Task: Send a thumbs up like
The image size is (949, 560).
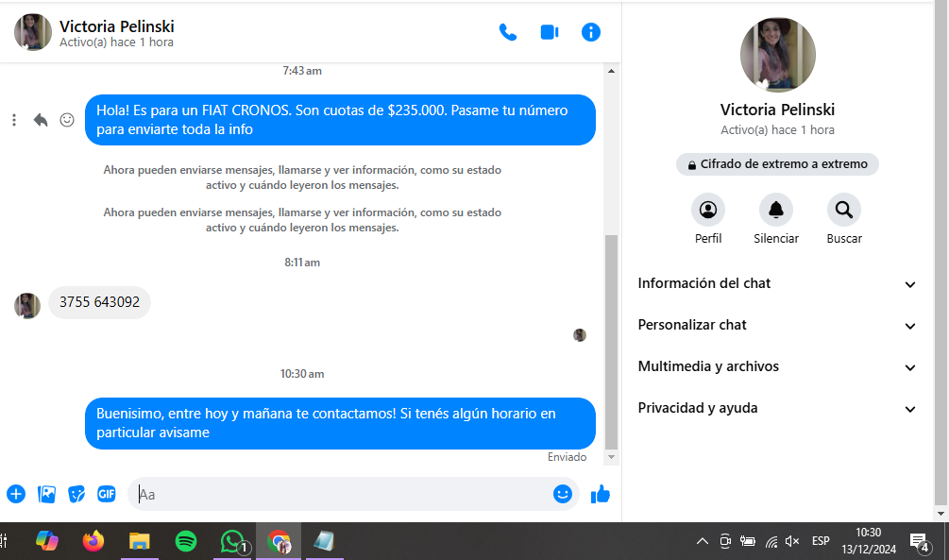Action: 601,494
